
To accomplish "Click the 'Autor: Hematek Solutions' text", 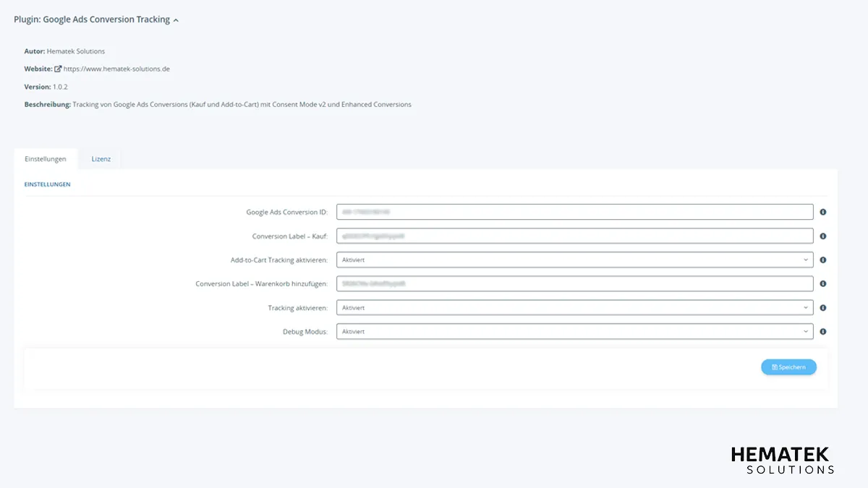I will pos(64,51).
